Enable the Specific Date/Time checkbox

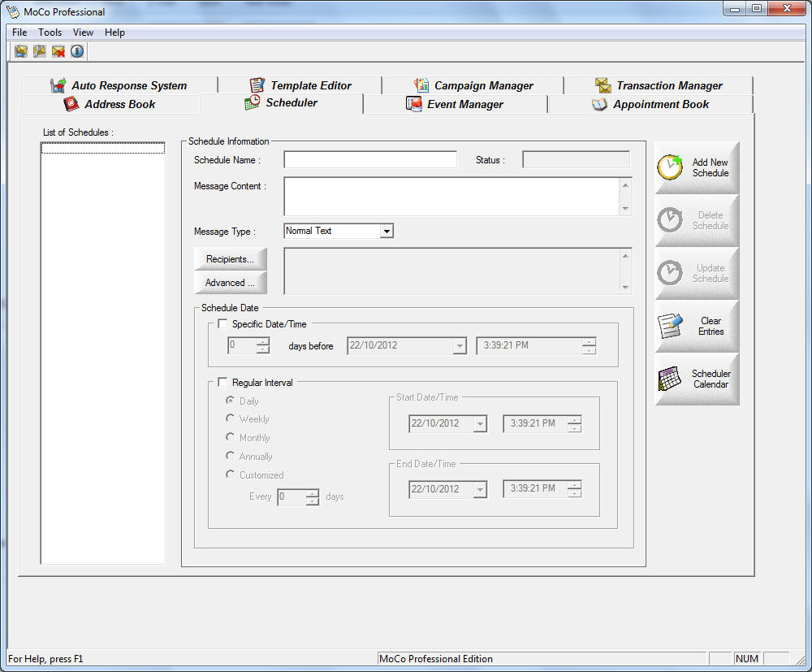[222, 324]
